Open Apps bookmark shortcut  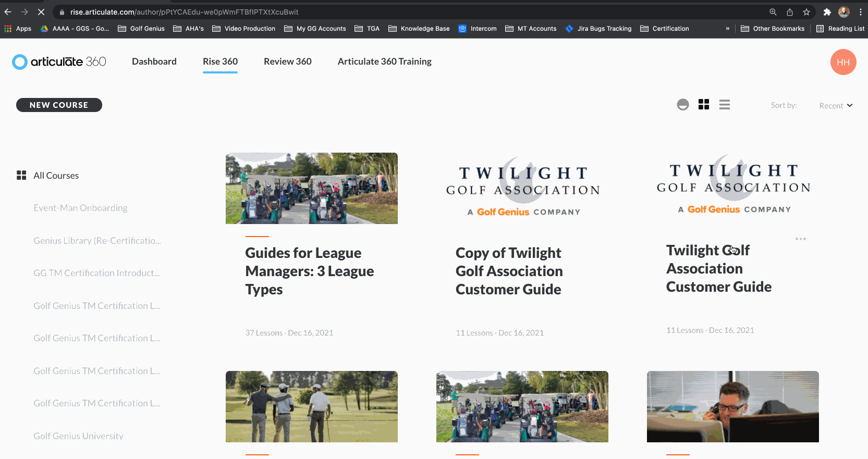click(18, 29)
